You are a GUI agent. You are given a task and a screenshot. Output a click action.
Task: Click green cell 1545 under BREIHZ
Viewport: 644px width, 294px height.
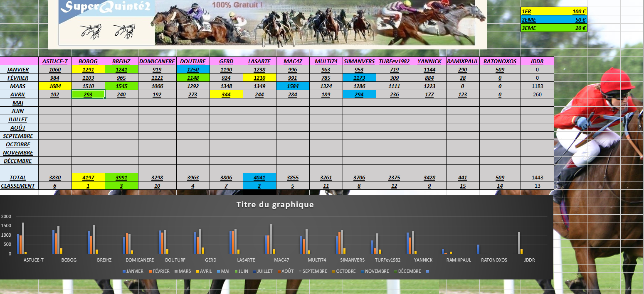[x=121, y=86]
